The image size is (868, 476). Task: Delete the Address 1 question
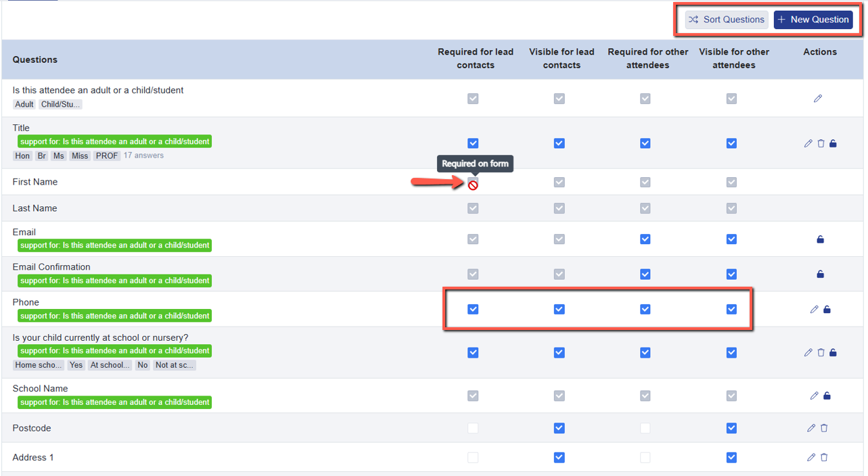[x=824, y=457]
